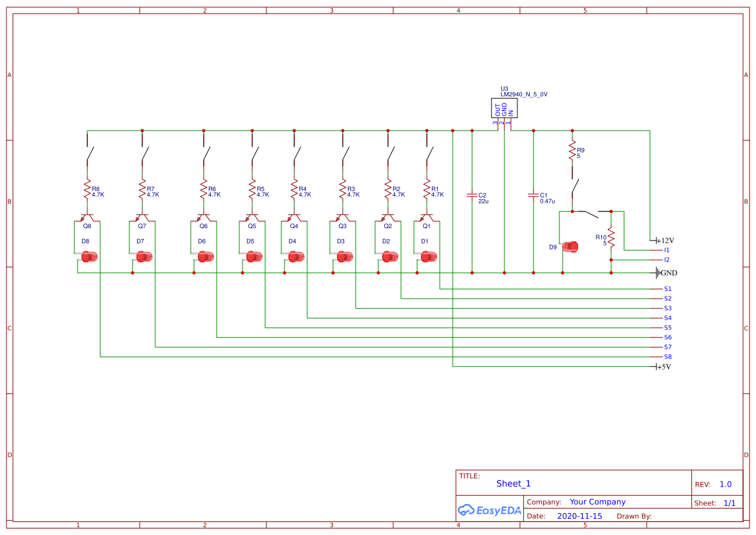
Task: Select transistor Q4 symbol
Action: tap(294, 216)
